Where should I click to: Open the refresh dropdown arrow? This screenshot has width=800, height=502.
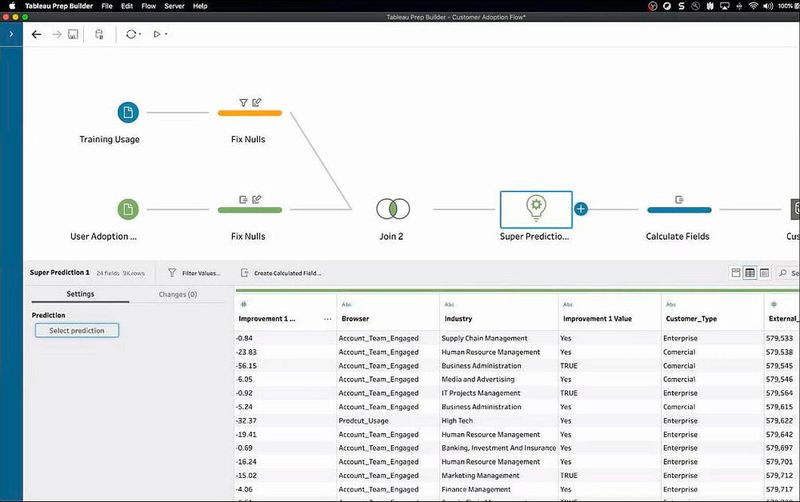[140, 34]
